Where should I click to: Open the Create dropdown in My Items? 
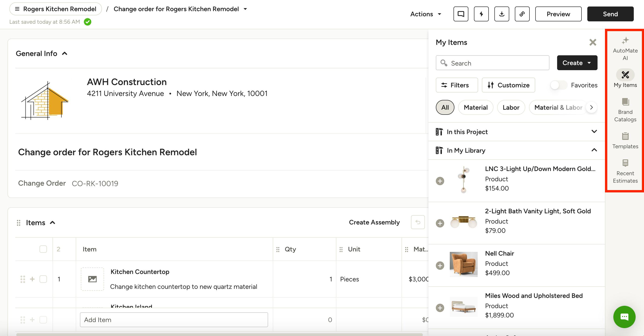click(577, 63)
